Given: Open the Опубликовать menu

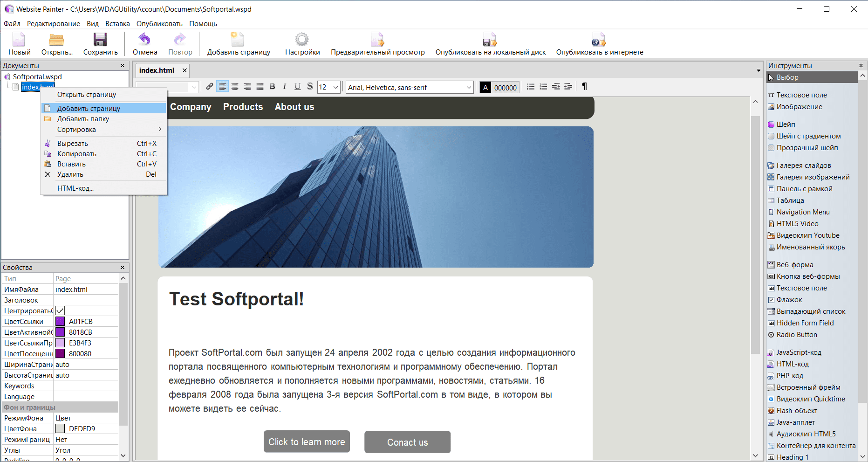Looking at the screenshot, I should click(159, 24).
